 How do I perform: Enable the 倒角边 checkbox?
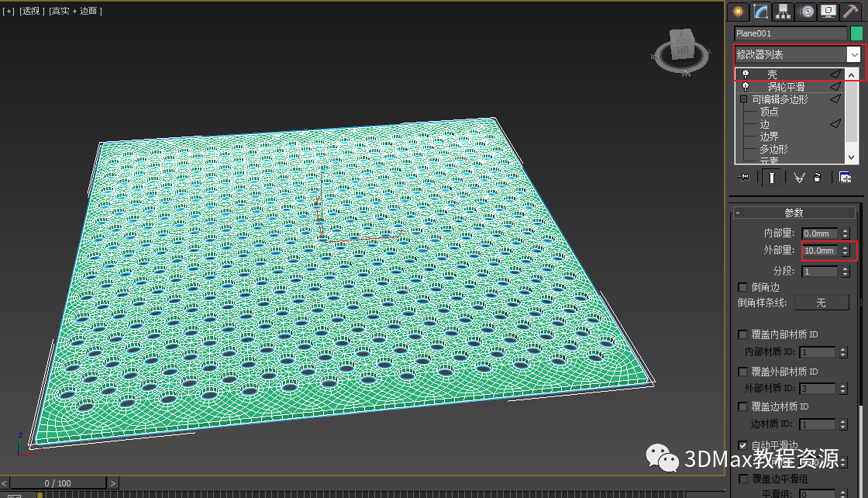743,287
